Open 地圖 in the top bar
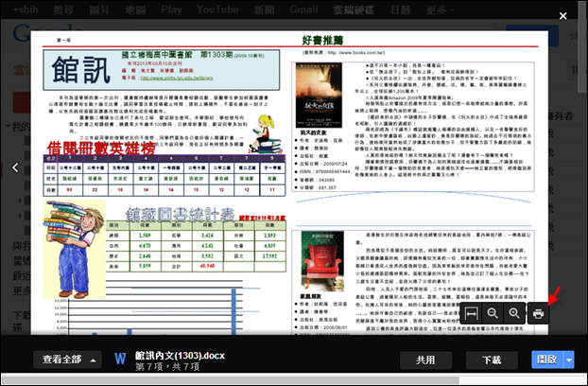588x386 pixels. click(x=135, y=9)
